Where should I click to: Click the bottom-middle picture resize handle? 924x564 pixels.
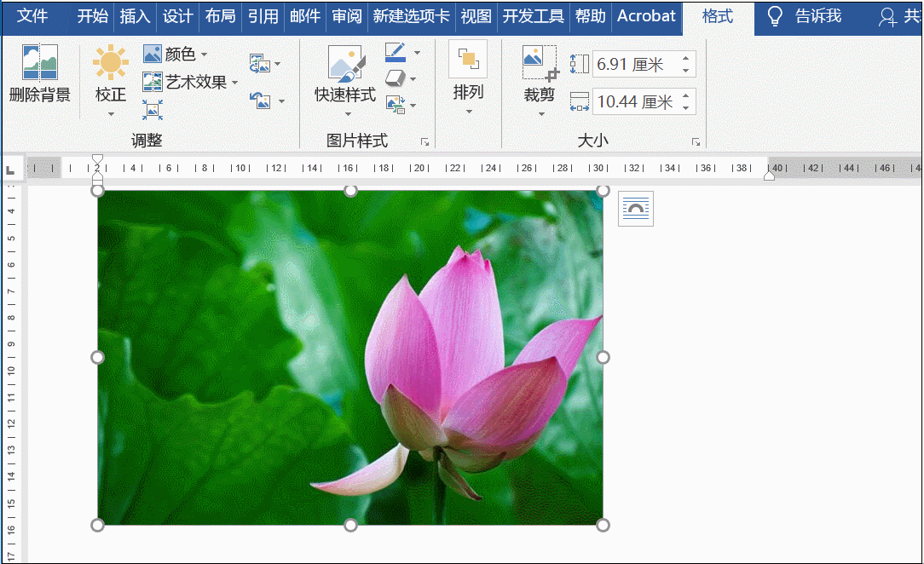click(350, 525)
